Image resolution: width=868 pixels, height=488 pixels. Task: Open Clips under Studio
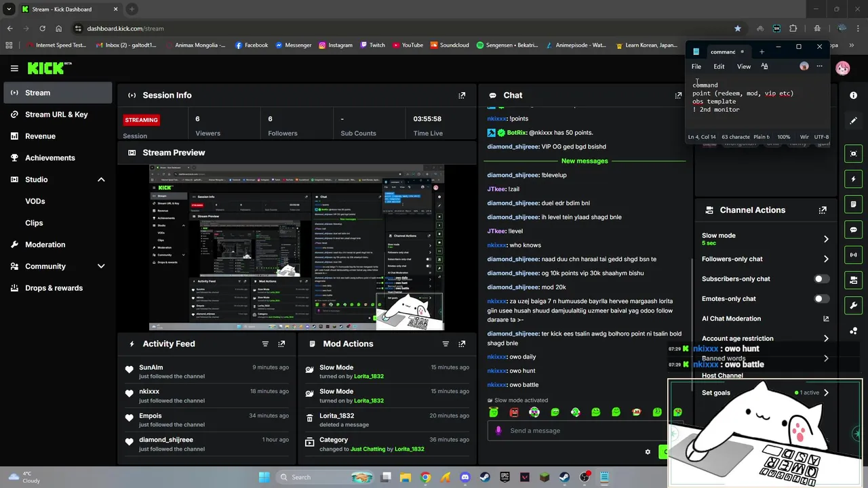coord(34,223)
